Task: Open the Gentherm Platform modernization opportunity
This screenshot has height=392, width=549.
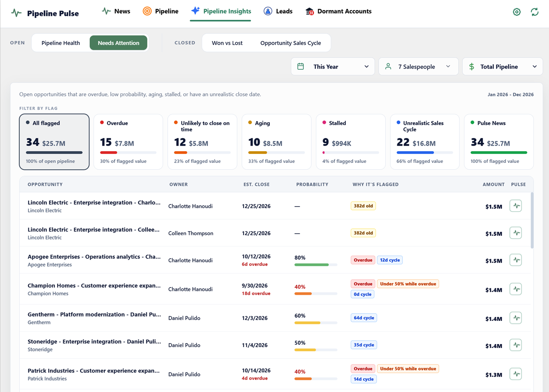Action: [x=94, y=314]
